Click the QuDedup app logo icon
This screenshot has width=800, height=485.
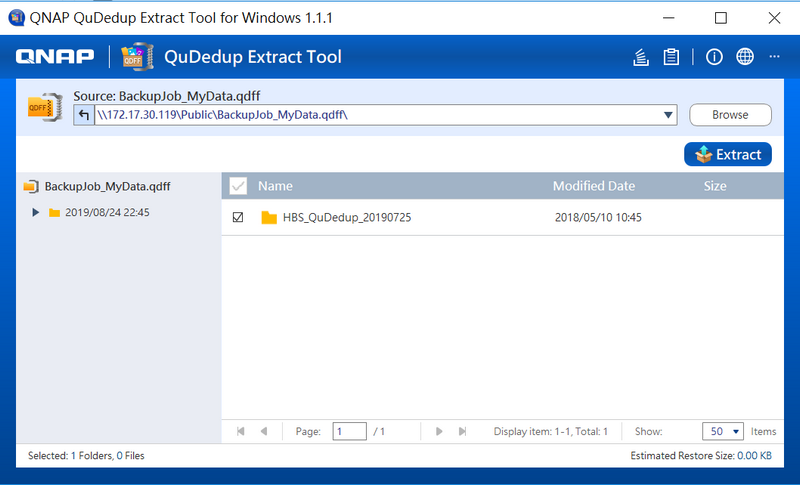point(137,57)
